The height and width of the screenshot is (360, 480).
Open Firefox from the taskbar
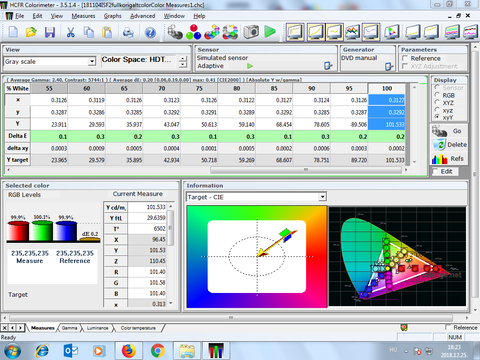[129, 351]
